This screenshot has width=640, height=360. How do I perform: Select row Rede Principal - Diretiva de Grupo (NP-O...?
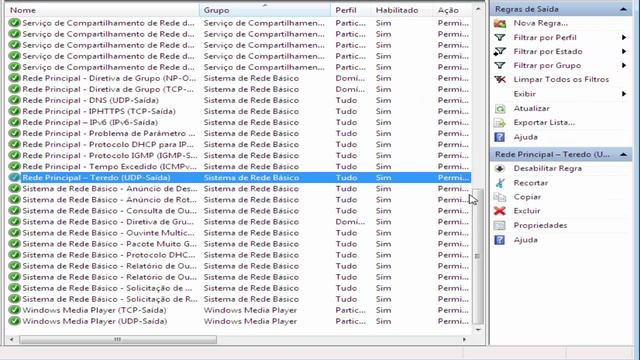pos(239,78)
